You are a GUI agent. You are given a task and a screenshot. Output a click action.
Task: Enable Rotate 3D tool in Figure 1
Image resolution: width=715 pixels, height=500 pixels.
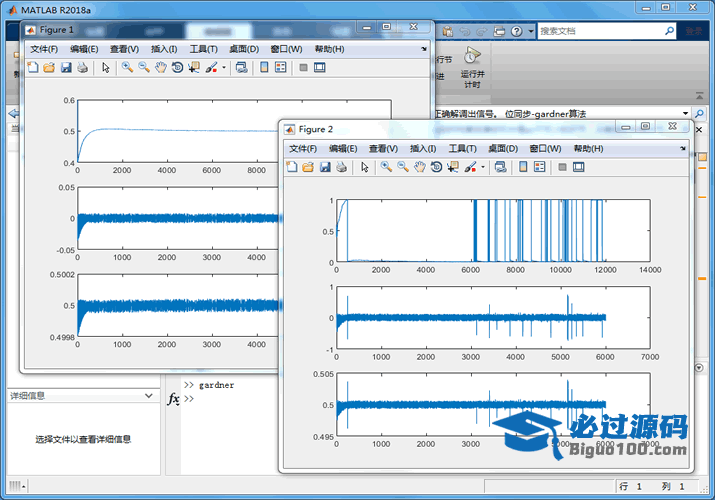(x=177, y=67)
